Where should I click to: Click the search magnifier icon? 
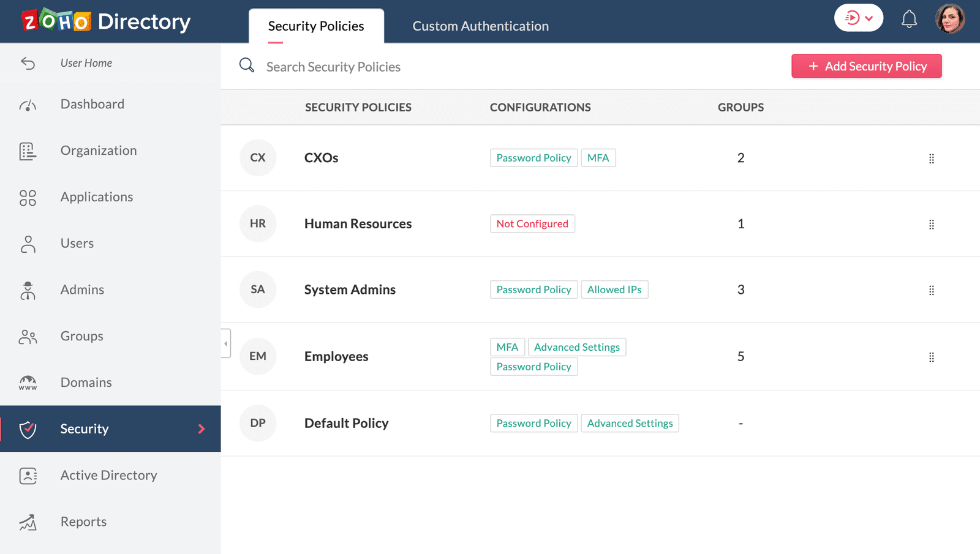coord(247,66)
